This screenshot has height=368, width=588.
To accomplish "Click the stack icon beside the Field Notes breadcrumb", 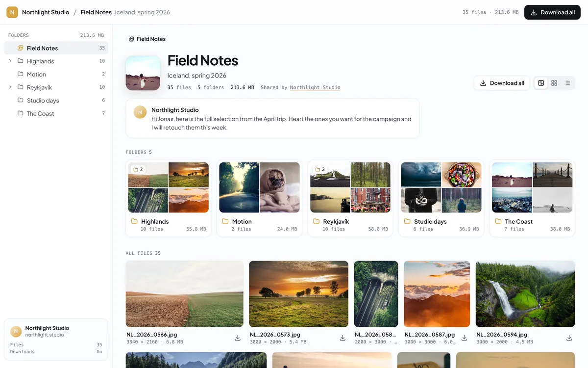I will click(131, 39).
